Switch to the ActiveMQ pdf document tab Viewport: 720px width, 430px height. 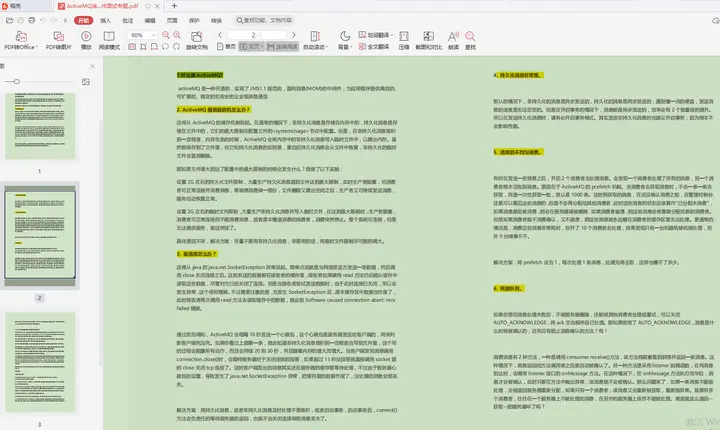coord(102,6)
